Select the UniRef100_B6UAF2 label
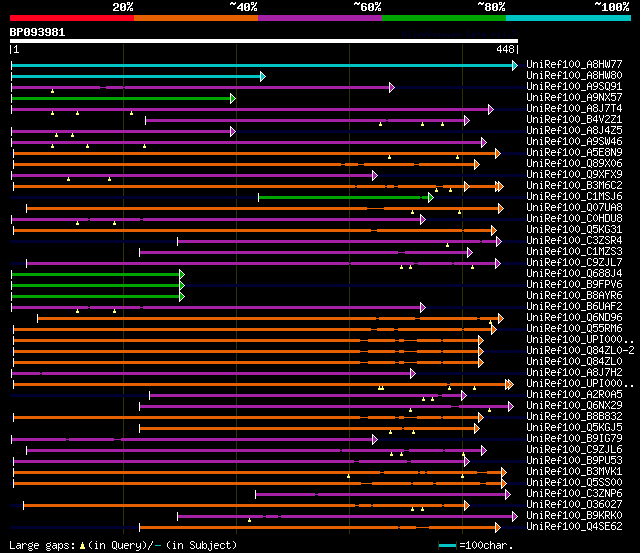 (x=574, y=307)
